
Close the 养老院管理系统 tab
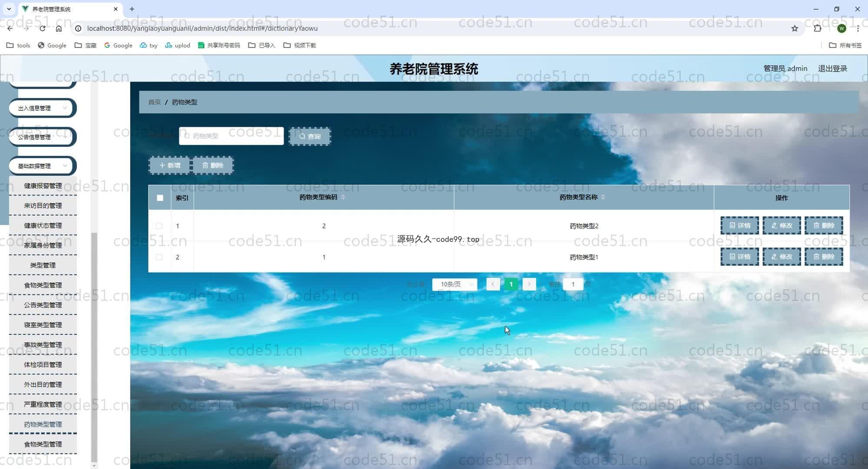[116, 9]
